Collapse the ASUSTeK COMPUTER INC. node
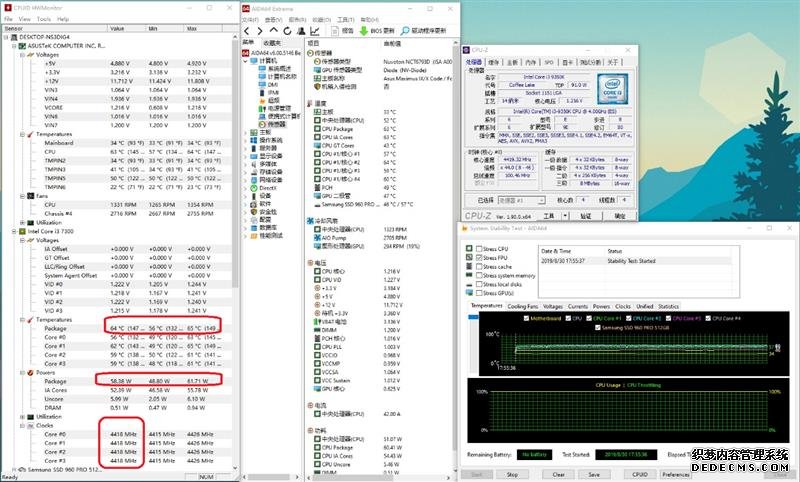Viewport: 800px width, 482px height. 15,46
